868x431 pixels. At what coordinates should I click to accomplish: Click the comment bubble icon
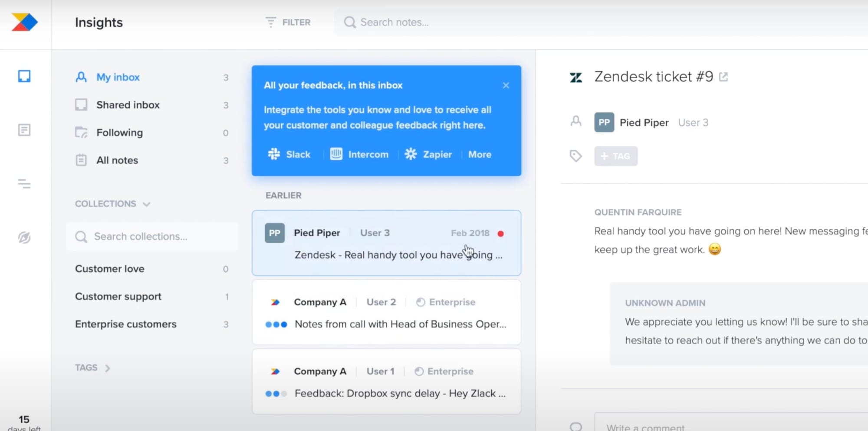(x=576, y=426)
